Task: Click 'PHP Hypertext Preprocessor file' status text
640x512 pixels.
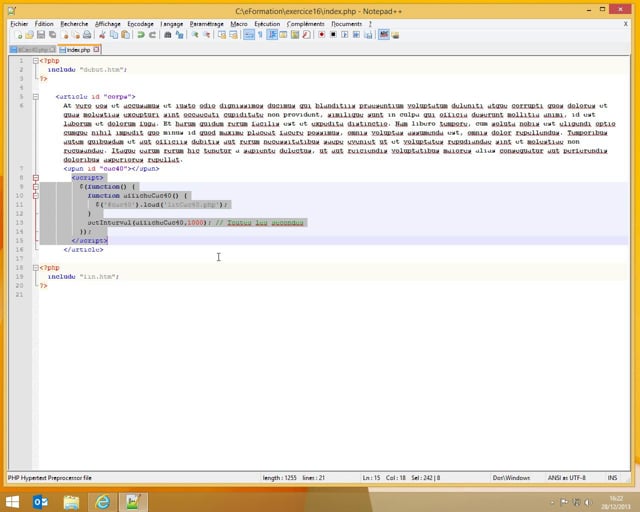Action: click(x=49, y=478)
